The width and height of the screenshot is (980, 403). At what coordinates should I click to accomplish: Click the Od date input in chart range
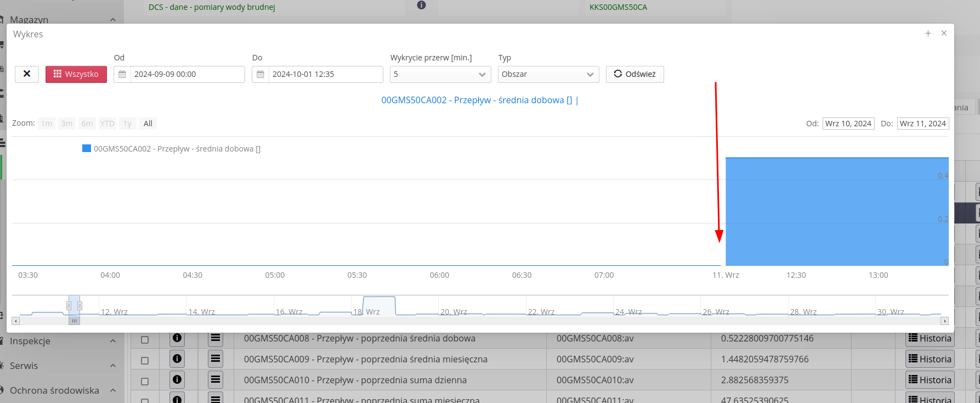tap(848, 124)
